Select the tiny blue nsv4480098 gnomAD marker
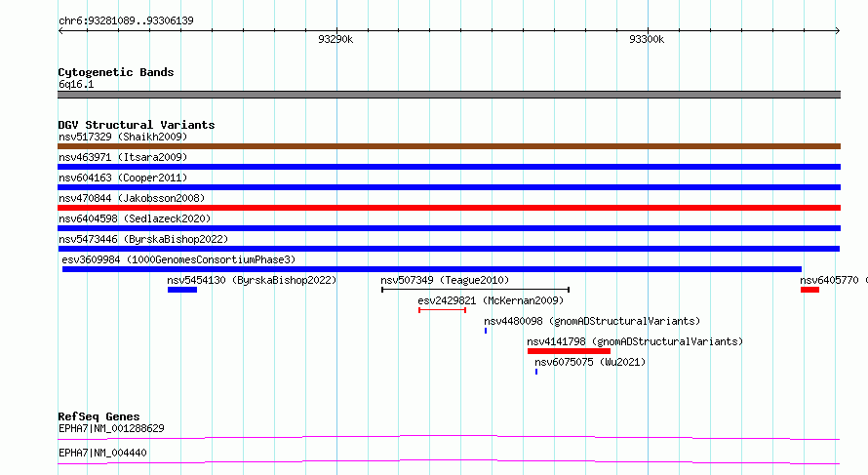 pos(486,331)
